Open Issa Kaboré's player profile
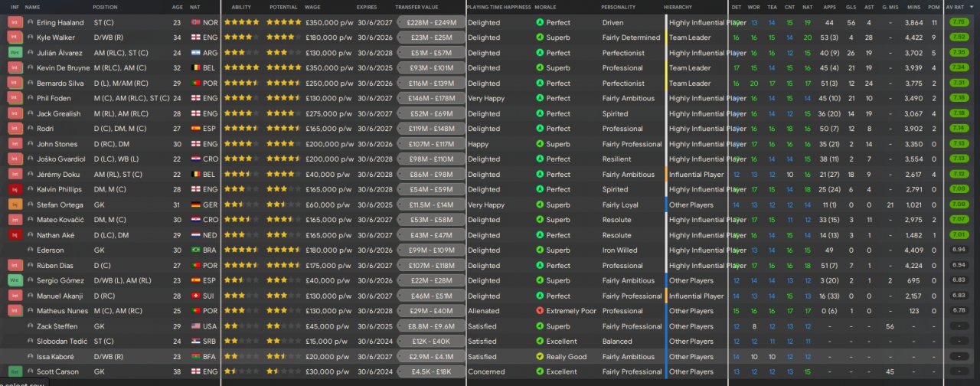980x386 pixels. (x=54, y=357)
